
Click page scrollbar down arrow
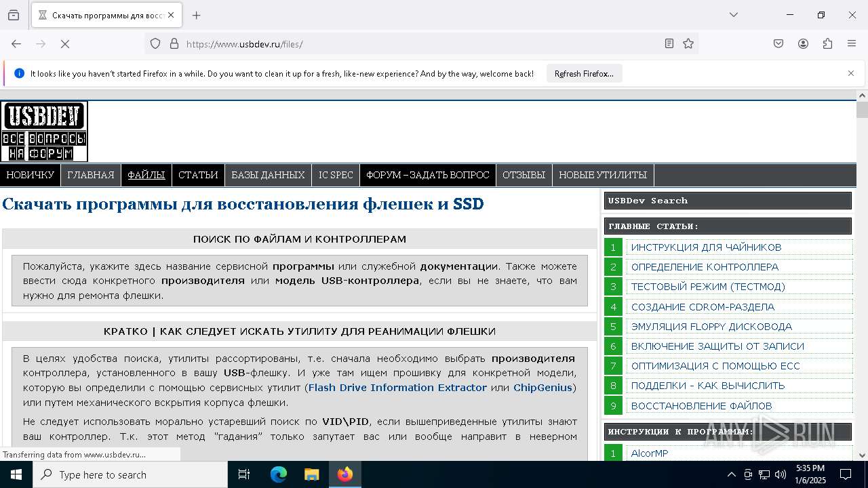[x=862, y=455]
